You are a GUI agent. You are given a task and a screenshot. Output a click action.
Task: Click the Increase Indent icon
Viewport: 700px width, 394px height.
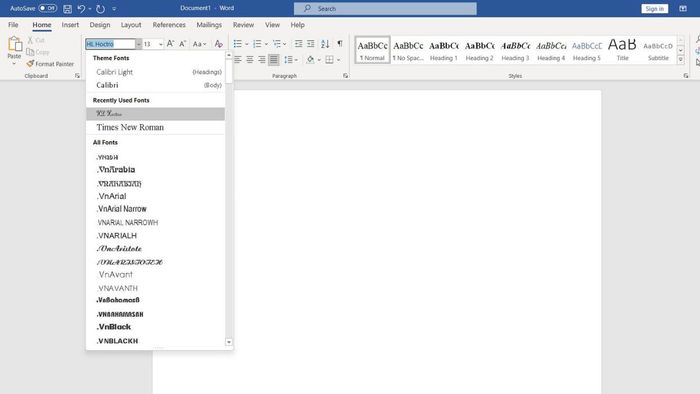point(311,44)
